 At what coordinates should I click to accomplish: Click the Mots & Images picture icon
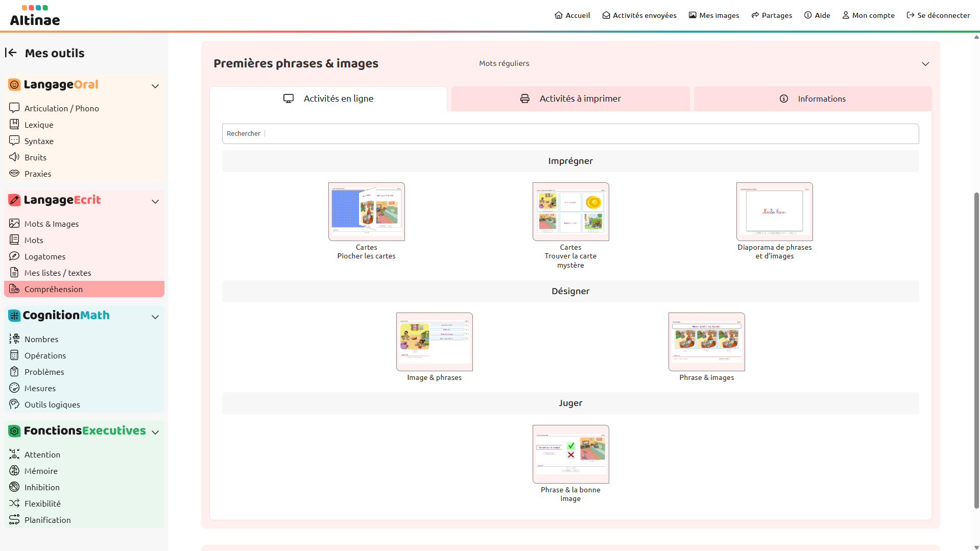[x=14, y=223]
